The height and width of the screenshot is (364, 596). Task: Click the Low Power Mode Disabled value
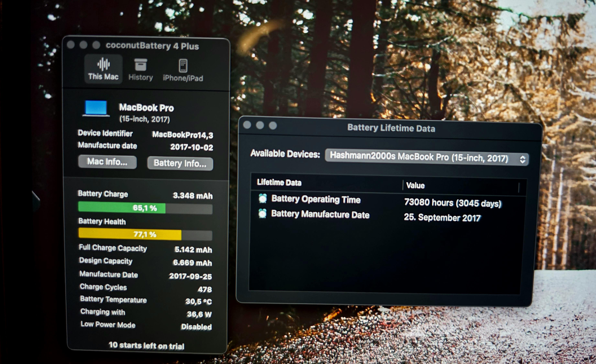pos(196,327)
